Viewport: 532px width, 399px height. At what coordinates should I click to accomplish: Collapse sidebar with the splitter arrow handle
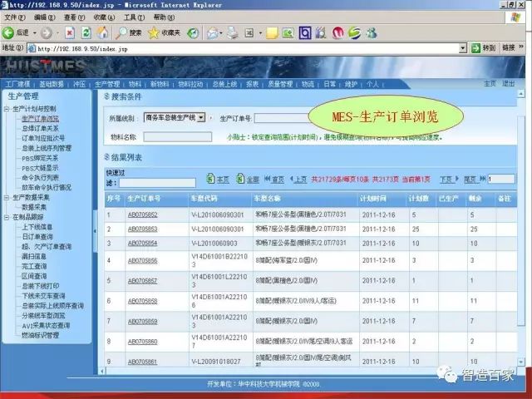coord(95,231)
